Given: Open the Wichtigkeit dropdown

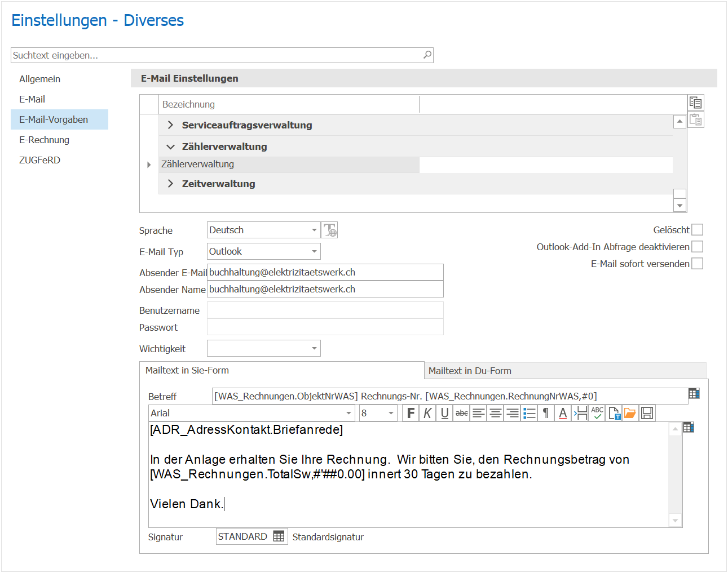Looking at the screenshot, I should pos(314,348).
